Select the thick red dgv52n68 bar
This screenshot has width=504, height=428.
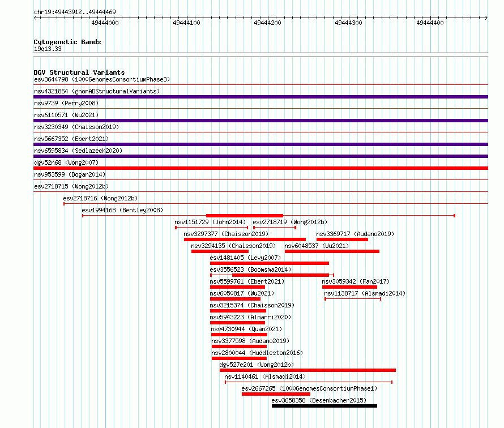click(x=260, y=168)
